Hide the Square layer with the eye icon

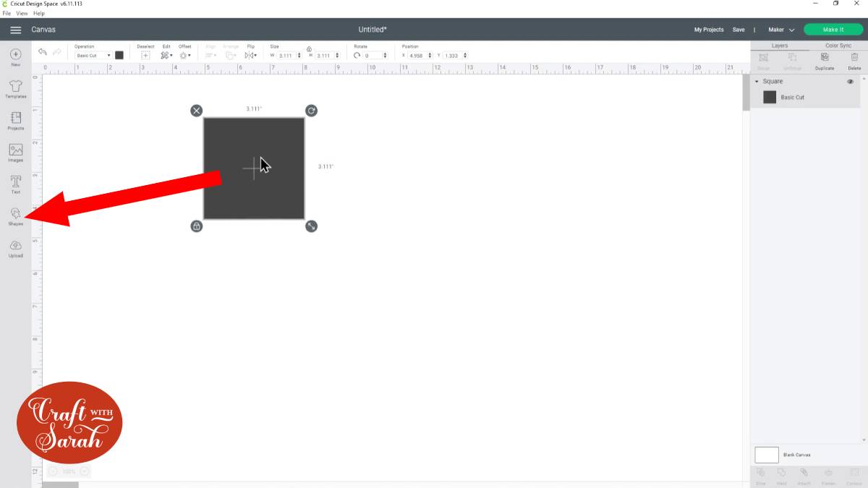click(x=851, y=82)
